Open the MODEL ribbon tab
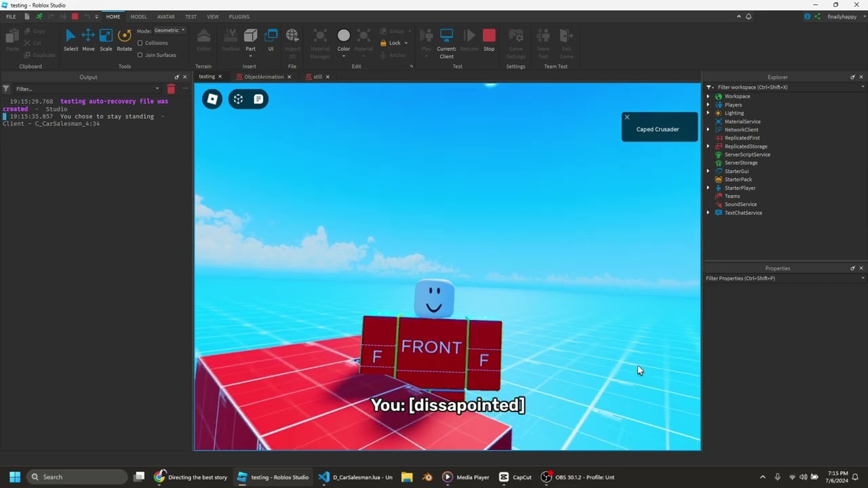This screenshot has width=868, height=488. [138, 16]
